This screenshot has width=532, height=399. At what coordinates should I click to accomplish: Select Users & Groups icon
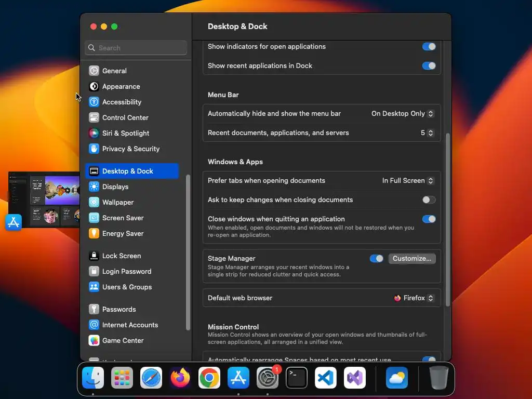pos(94,287)
